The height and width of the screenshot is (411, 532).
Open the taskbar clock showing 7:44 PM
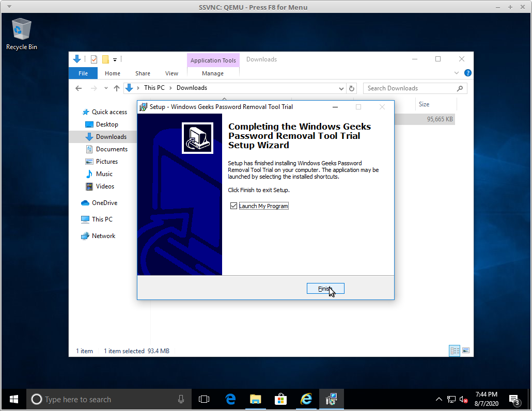tap(486, 399)
